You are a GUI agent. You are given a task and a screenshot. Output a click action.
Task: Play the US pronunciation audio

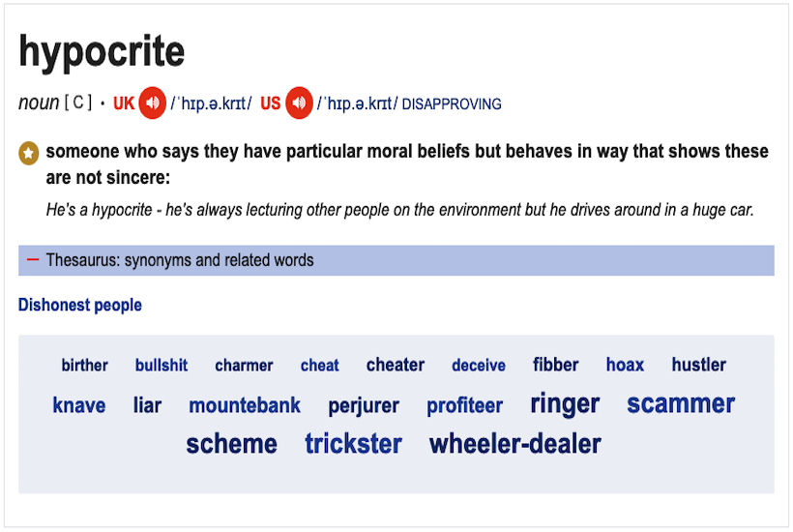[x=299, y=103]
